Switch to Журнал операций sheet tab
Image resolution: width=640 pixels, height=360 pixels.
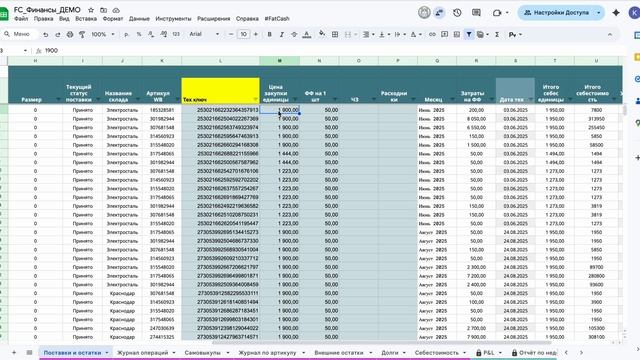pyautogui.click(x=142, y=352)
